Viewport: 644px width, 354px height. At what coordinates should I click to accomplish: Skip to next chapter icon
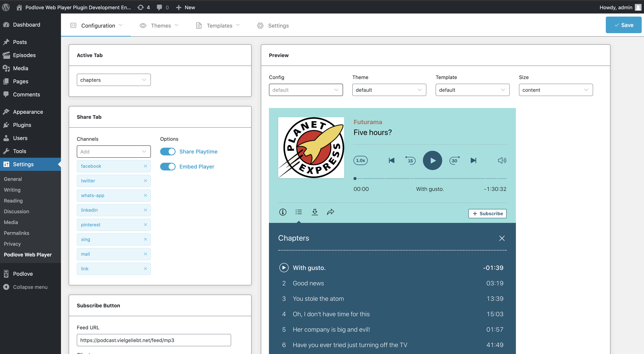(473, 160)
